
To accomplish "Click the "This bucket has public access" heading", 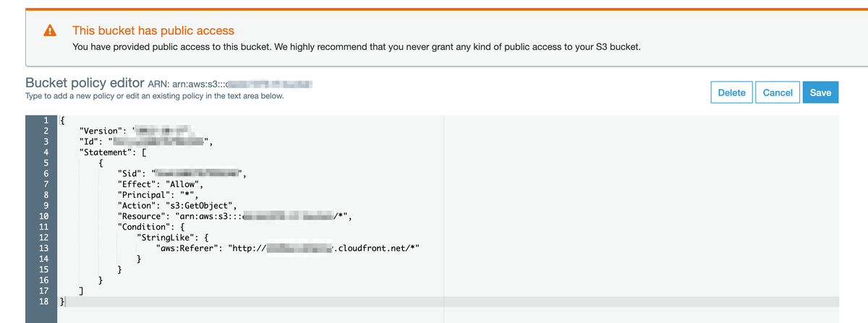I will click(153, 30).
